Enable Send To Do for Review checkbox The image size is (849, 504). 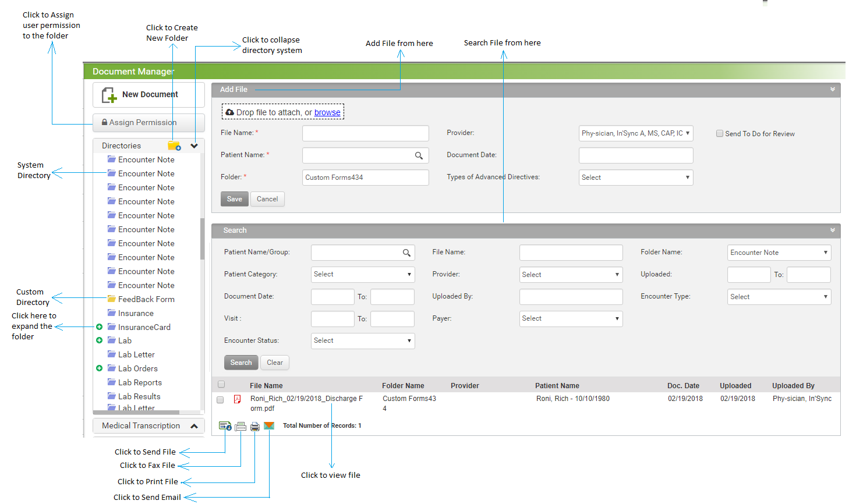click(720, 134)
